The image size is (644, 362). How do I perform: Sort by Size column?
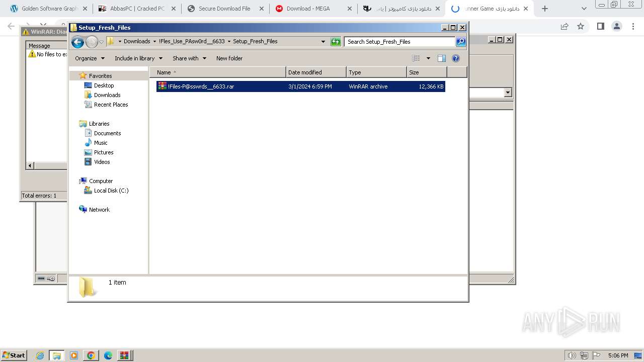pos(427,72)
